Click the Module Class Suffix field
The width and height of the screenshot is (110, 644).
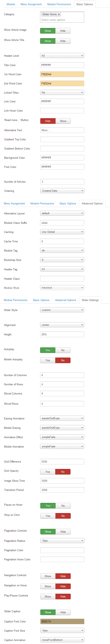tap(62, 223)
